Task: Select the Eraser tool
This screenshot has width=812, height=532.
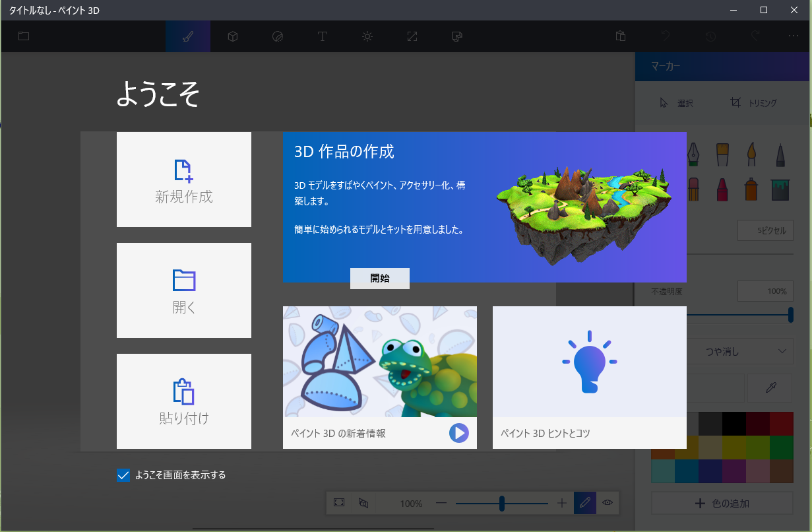Action: pyautogui.click(x=693, y=189)
